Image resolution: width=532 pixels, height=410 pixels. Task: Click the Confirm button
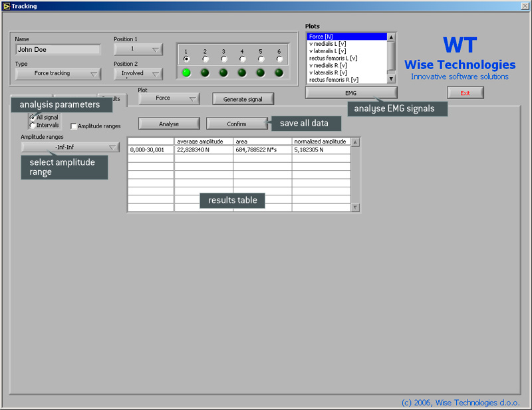tap(237, 124)
